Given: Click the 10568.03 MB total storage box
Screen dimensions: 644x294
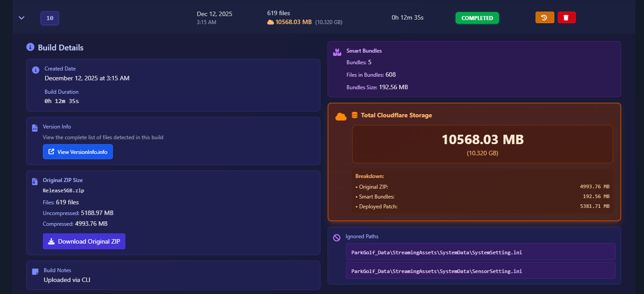Looking at the screenshot, I should tap(482, 144).
